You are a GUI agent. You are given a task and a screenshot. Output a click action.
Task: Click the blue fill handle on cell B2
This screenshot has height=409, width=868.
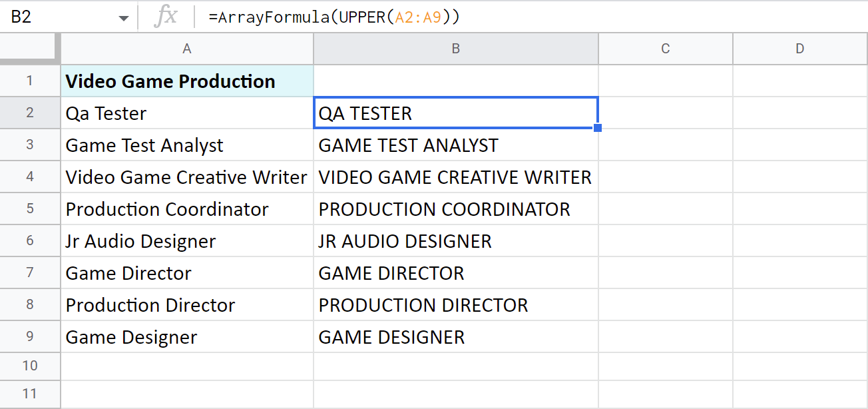[598, 128]
